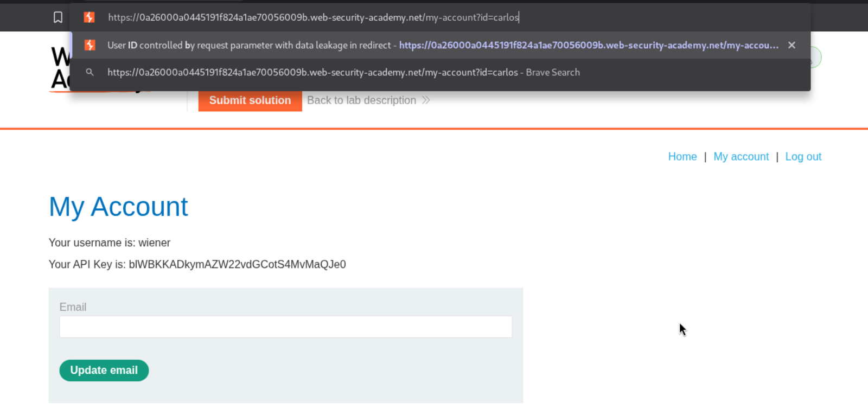Click the API key text line

point(197,265)
